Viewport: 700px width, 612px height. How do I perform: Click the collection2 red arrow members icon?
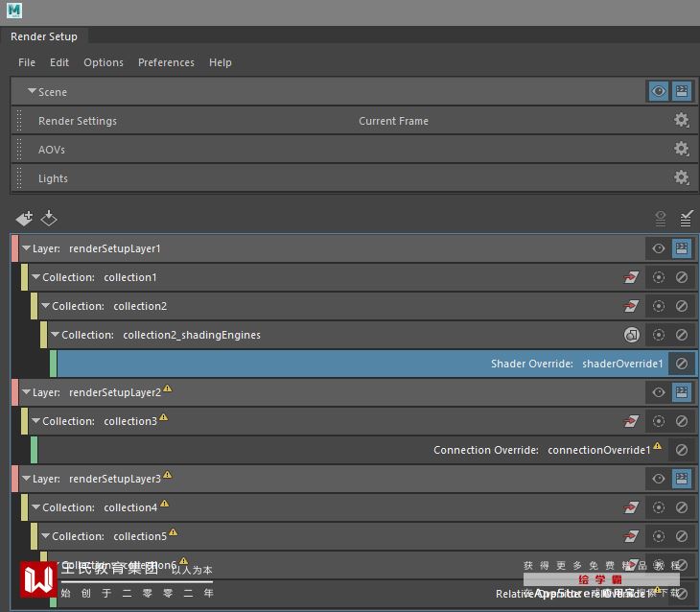pyautogui.click(x=631, y=306)
